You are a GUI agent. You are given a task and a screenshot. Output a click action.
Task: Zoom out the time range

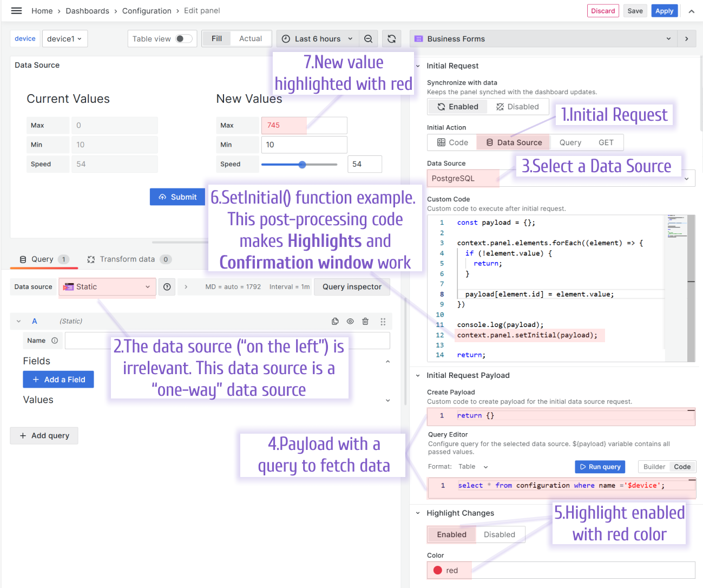[370, 38]
